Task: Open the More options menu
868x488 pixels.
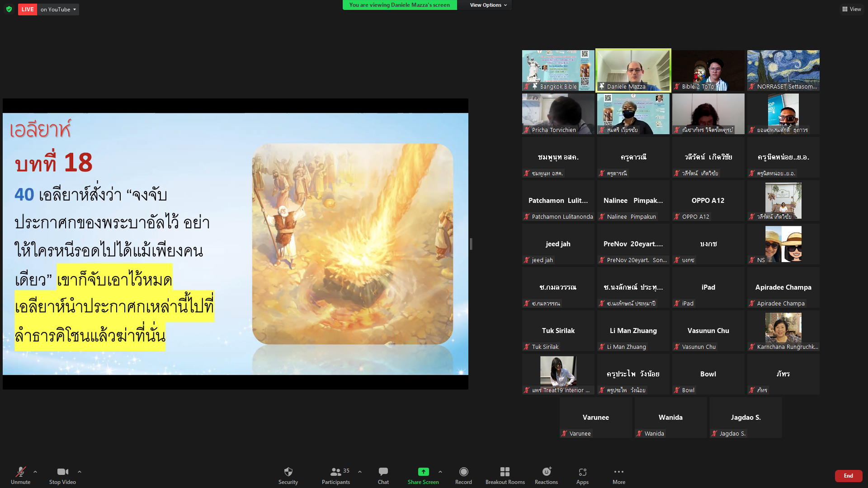Action: tap(619, 475)
